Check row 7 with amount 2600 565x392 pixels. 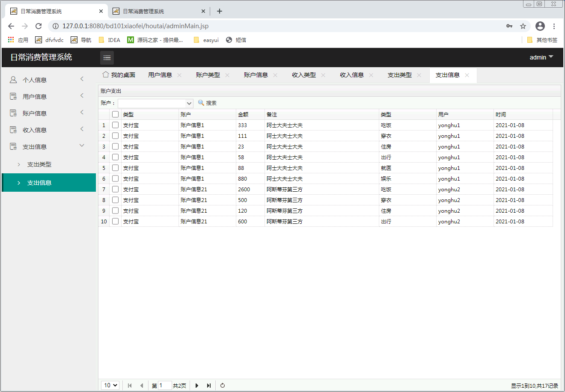[115, 189]
